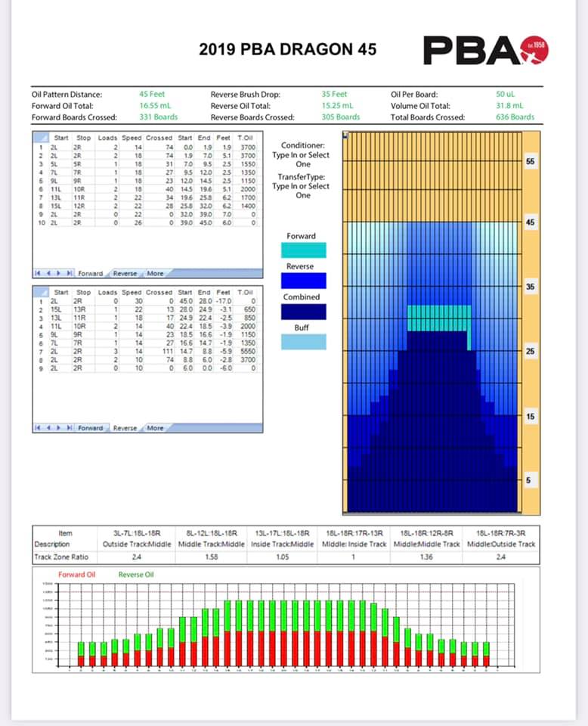Image resolution: width=588 pixels, height=726 pixels.
Task: Click Speed cell '26' in forward table row 10
Action: (138, 222)
